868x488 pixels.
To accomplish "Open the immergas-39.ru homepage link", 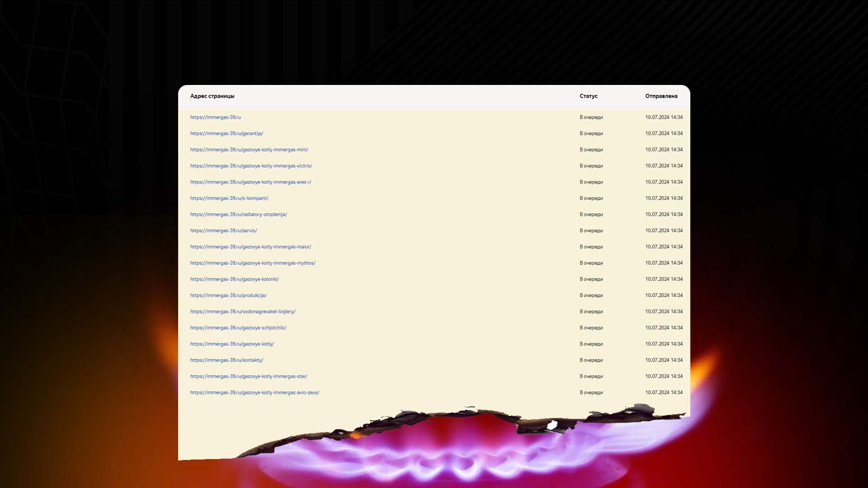I will 215,117.
